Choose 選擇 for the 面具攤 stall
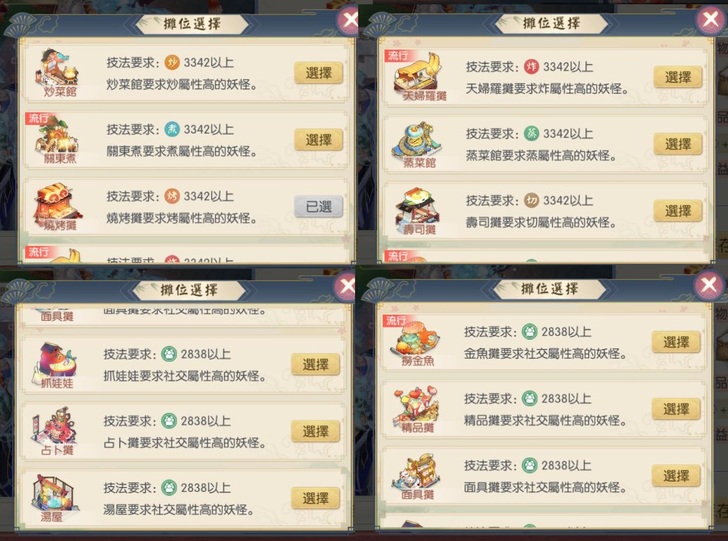Viewport: 728px width, 541px height. point(676,476)
